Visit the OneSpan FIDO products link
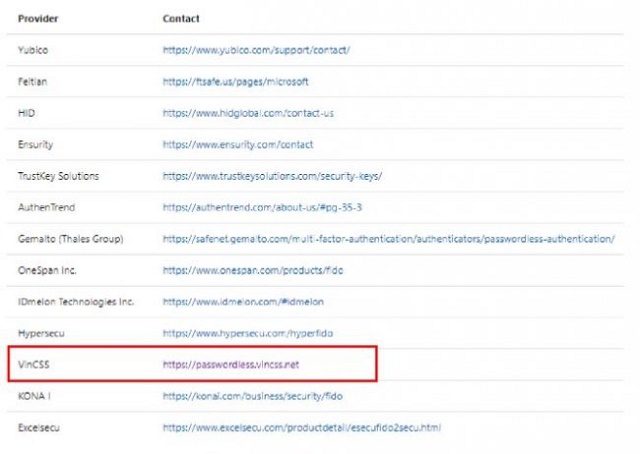The image size is (640, 454). (x=253, y=270)
